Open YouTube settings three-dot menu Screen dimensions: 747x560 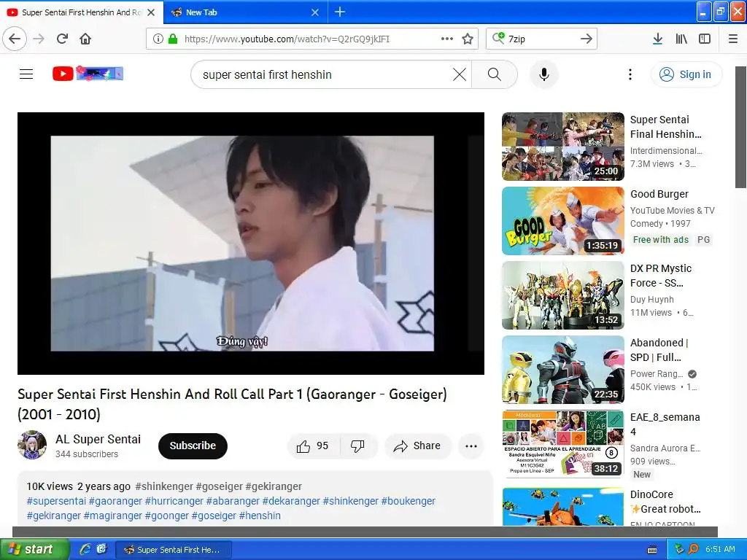630,74
